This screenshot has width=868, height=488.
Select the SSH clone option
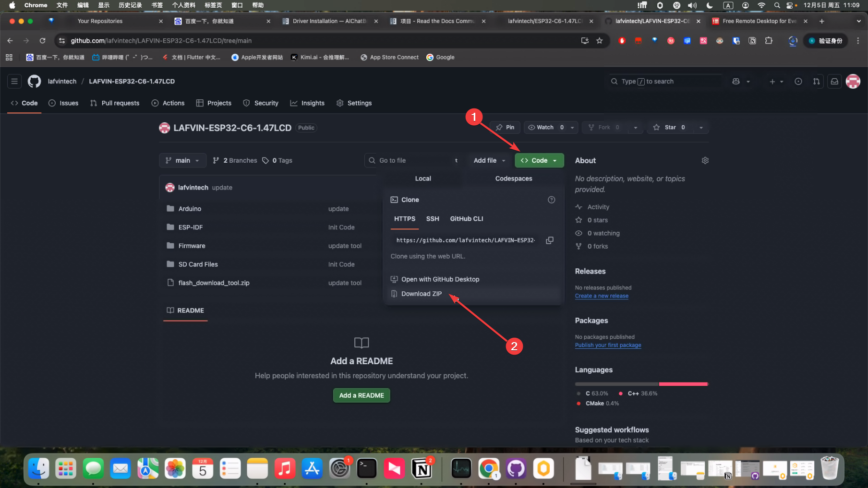(x=433, y=219)
